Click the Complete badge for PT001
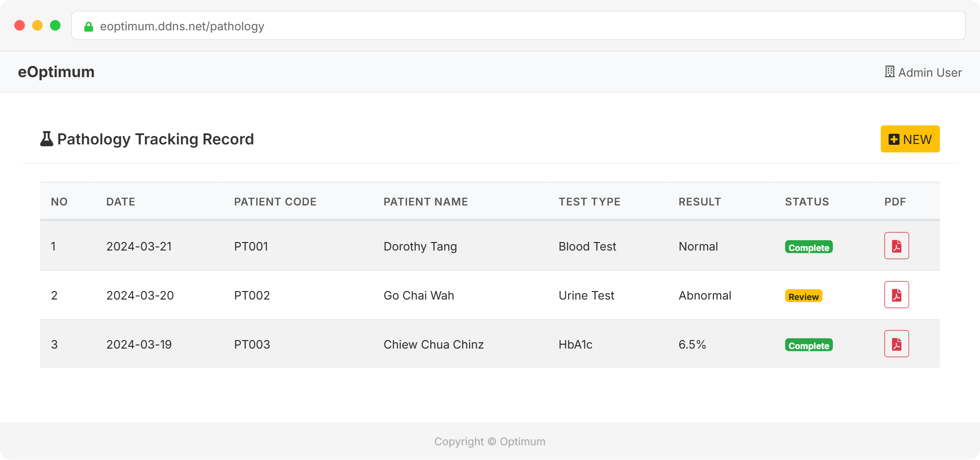Screen dimensions: 980x460 click(x=808, y=247)
